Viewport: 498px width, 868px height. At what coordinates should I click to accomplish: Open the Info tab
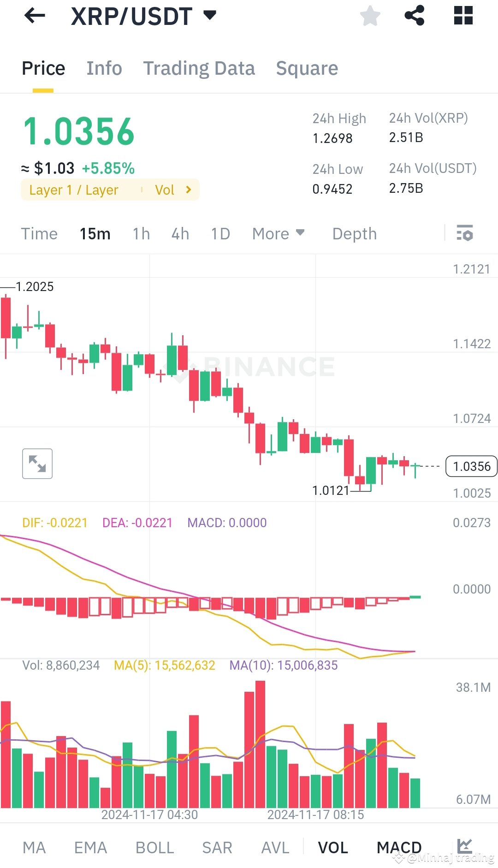coord(104,68)
